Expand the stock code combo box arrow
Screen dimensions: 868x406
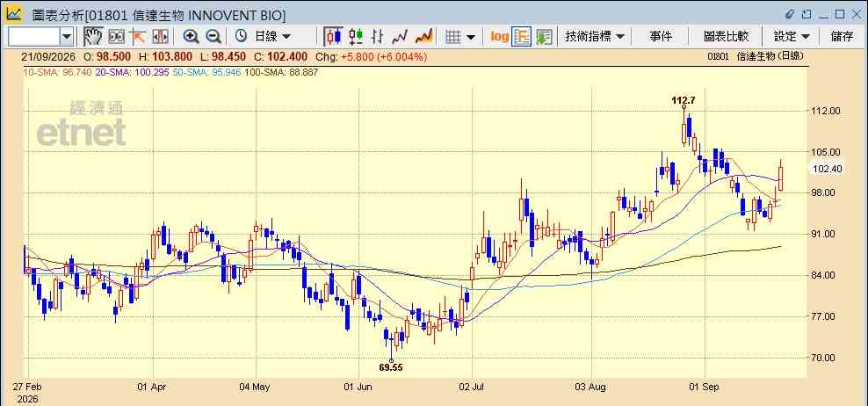click(x=67, y=37)
